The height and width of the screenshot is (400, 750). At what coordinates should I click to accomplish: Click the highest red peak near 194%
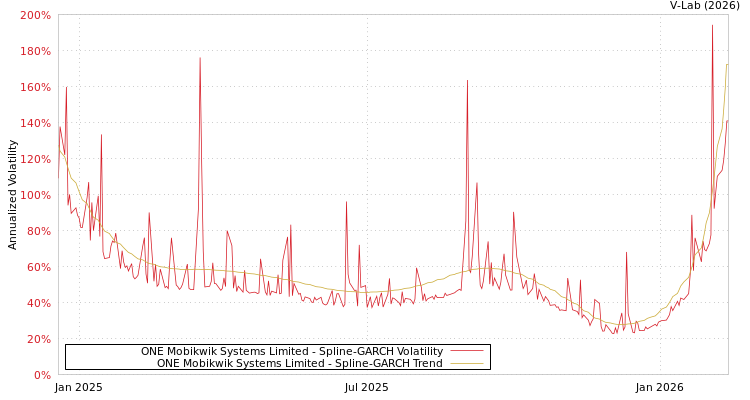pos(712,26)
